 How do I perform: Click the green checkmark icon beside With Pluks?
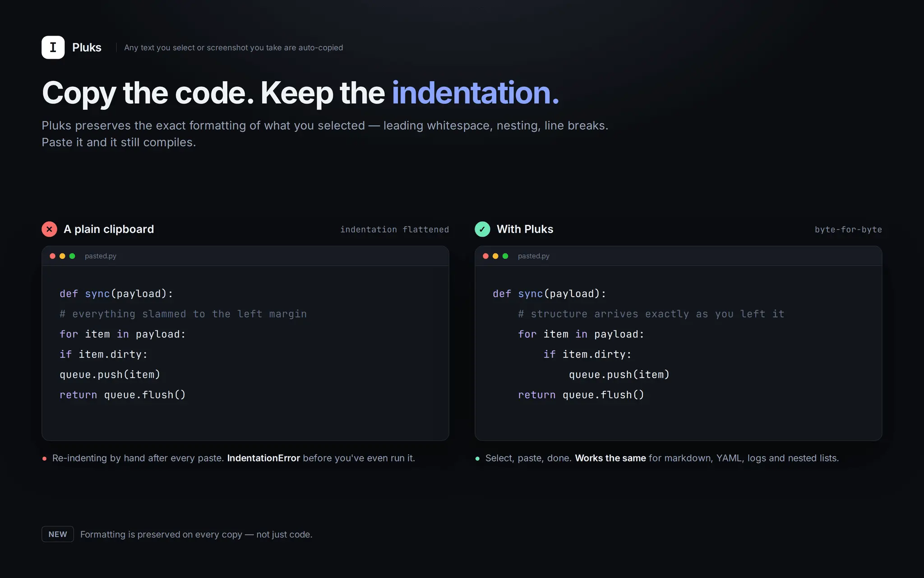point(482,229)
